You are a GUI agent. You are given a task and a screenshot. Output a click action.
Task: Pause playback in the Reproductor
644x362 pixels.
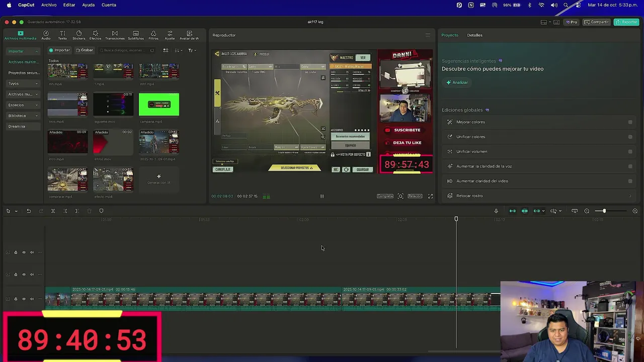click(x=322, y=196)
